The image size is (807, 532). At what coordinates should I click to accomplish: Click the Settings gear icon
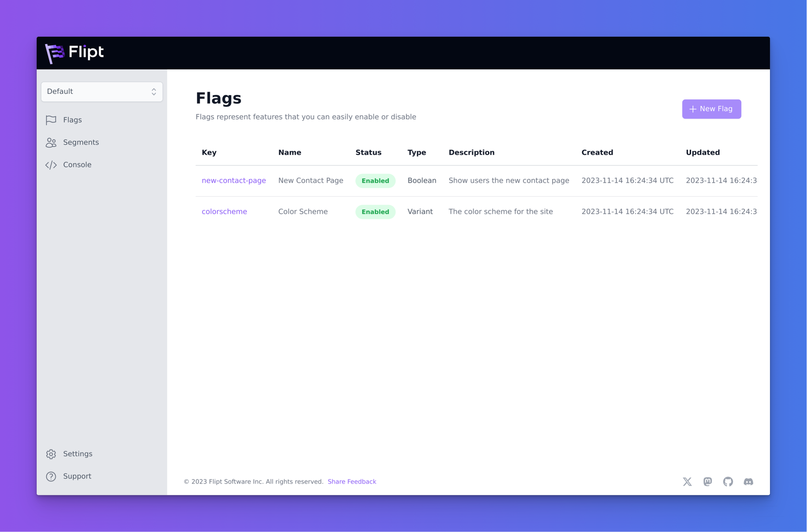pyautogui.click(x=51, y=453)
